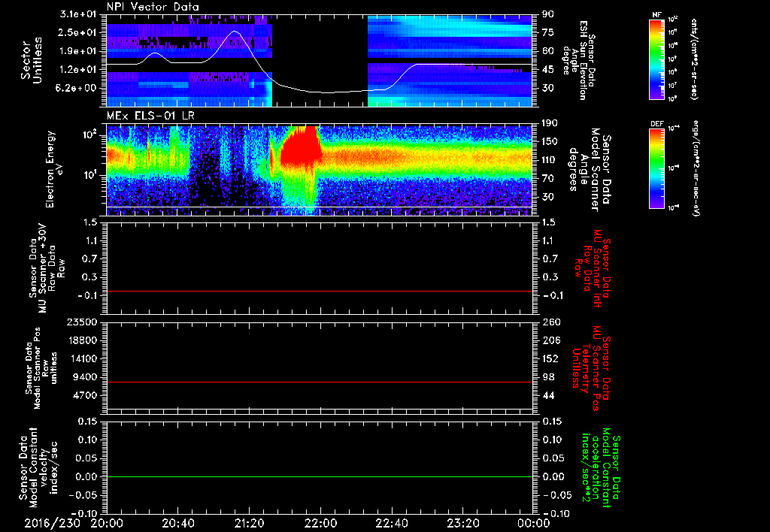Click the "21:20" time axis label
Screen dimensions: 770x532
click(x=249, y=523)
